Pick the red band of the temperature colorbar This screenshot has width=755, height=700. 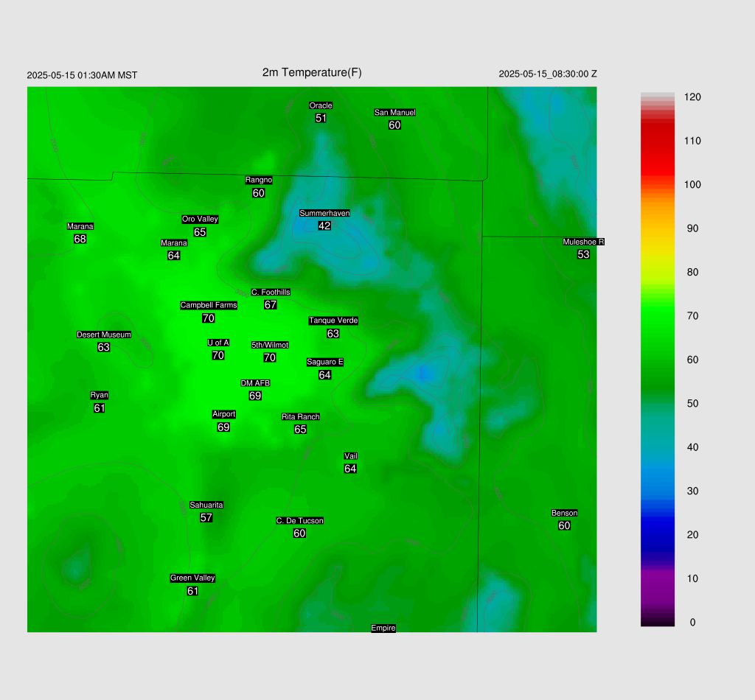click(x=657, y=149)
